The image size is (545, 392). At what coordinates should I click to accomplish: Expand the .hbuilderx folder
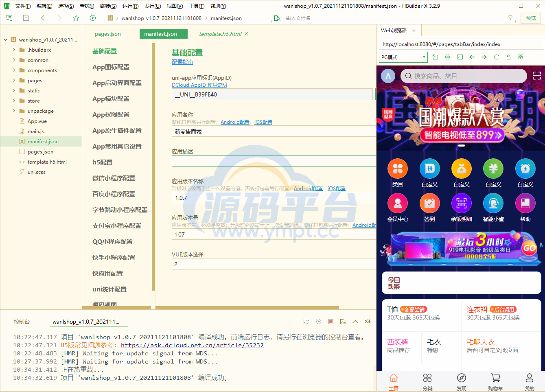pos(14,50)
